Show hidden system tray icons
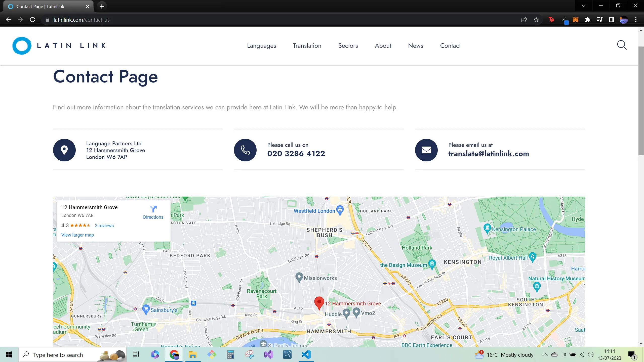This screenshot has width=644, height=362. 545,354
